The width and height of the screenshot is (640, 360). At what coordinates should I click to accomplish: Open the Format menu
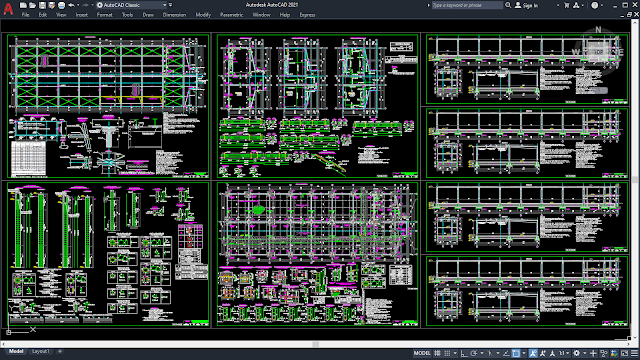[x=104, y=15]
